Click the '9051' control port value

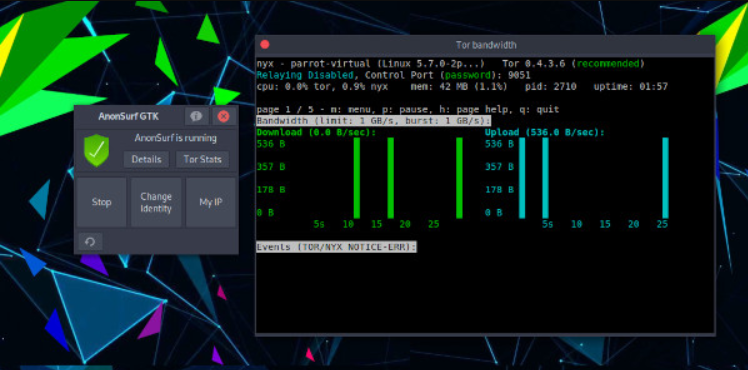519,75
